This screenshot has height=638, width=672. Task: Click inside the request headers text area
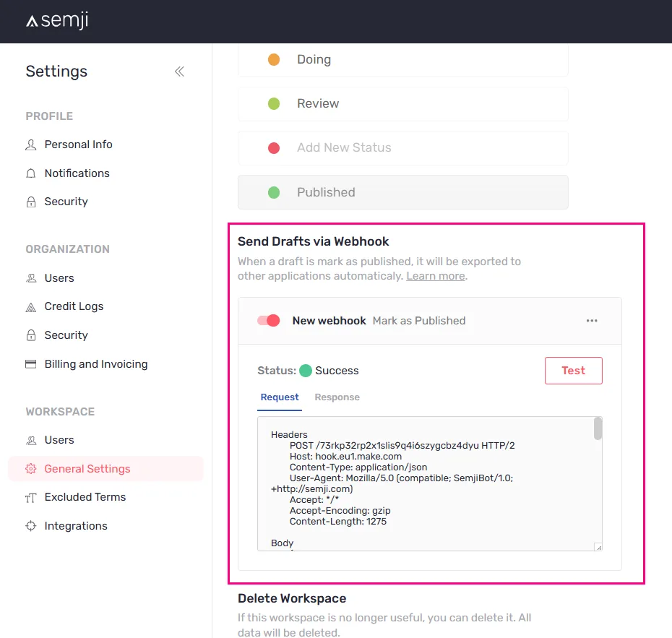tap(429, 484)
